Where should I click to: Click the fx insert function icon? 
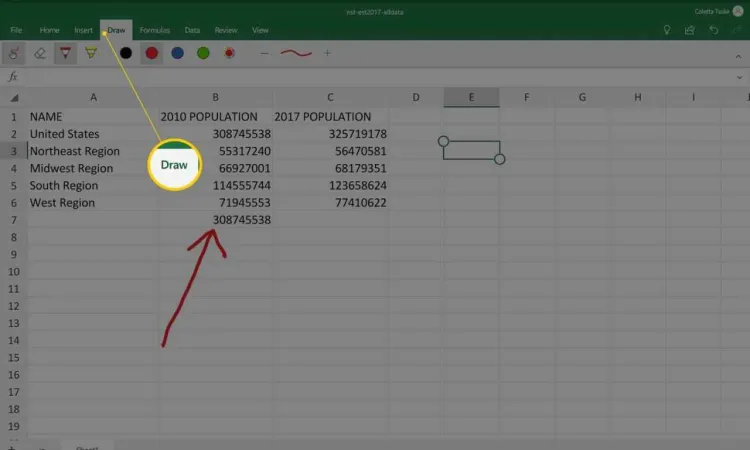13,77
